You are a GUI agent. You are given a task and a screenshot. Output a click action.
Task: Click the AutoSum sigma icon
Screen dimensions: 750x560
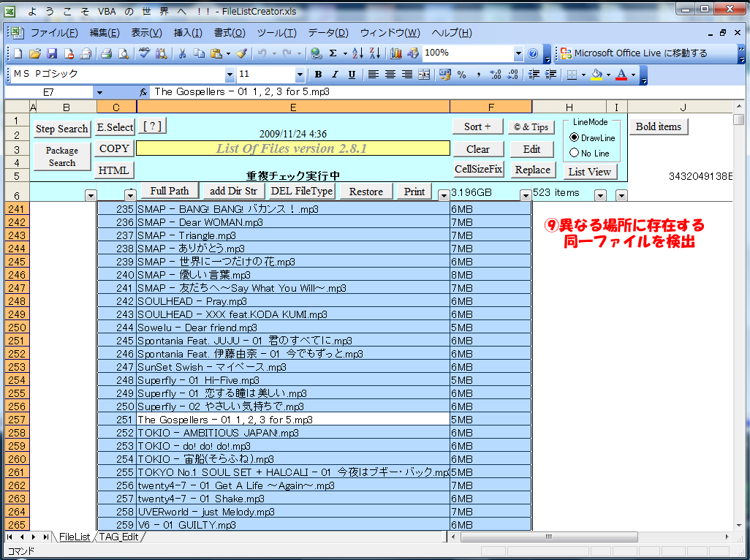333,53
